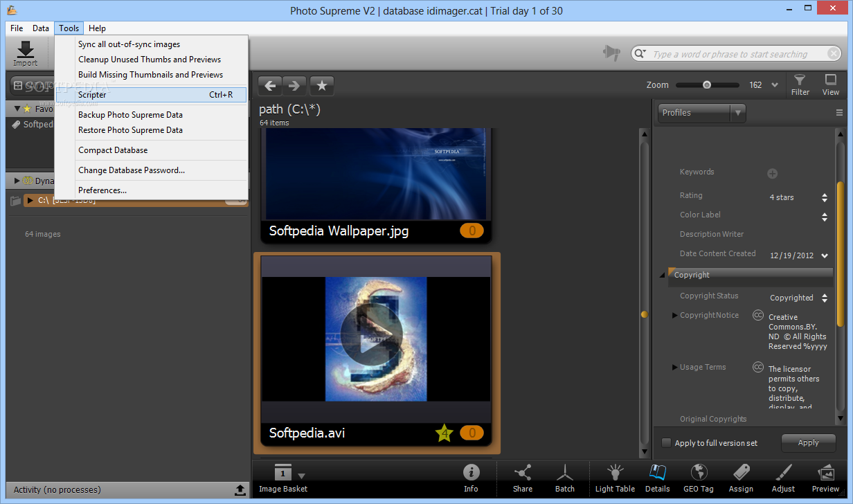Click the upload icon in Activity bar
The width and height of the screenshot is (853, 504).
click(x=240, y=489)
